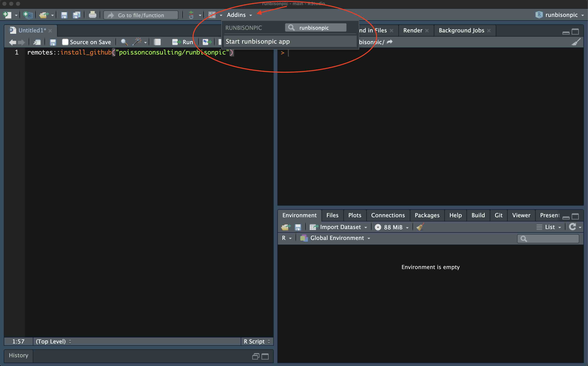Viewport: 588px width, 366px height.
Task: Save the current document from main toolbar
Action: [x=64, y=15]
